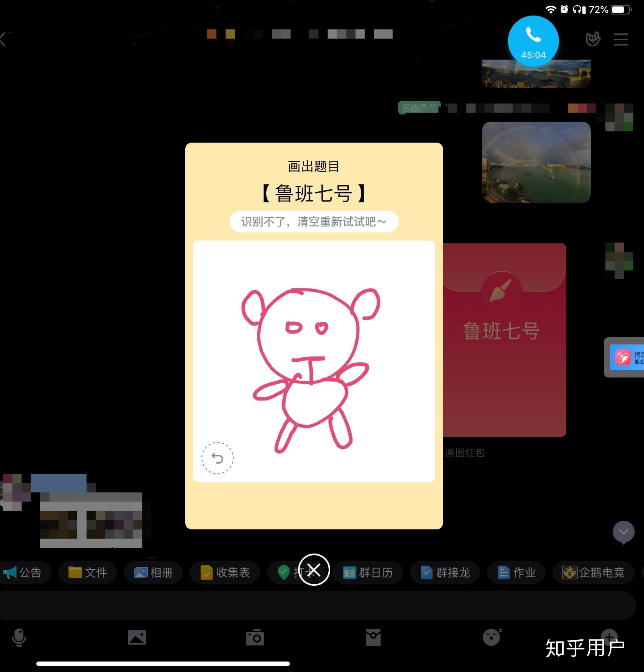Open 作业 homework shortcut
The image size is (644, 672).
(517, 572)
